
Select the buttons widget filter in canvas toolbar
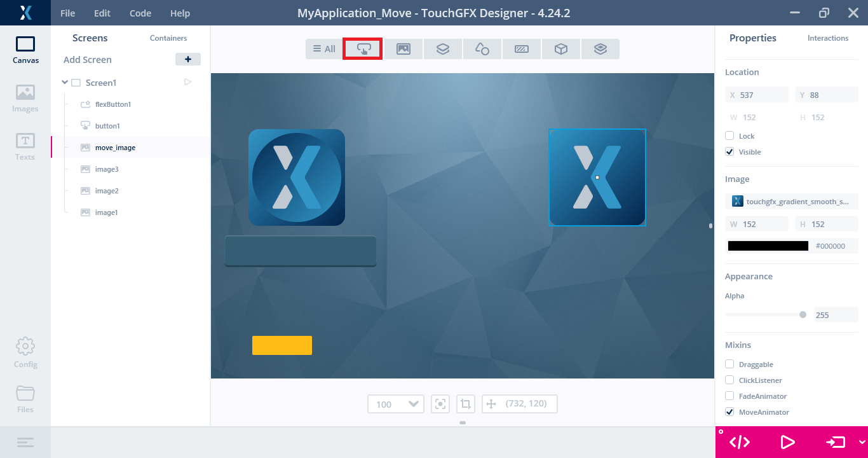(362, 48)
